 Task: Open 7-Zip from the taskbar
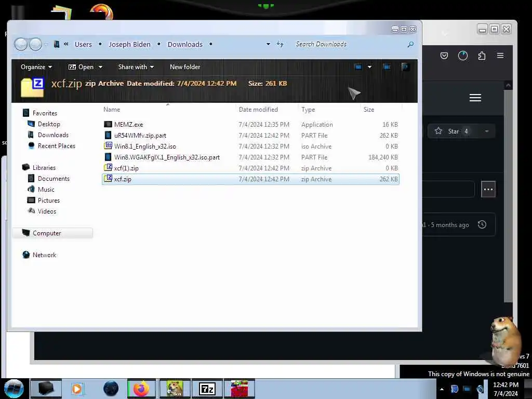pyautogui.click(x=207, y=389)
